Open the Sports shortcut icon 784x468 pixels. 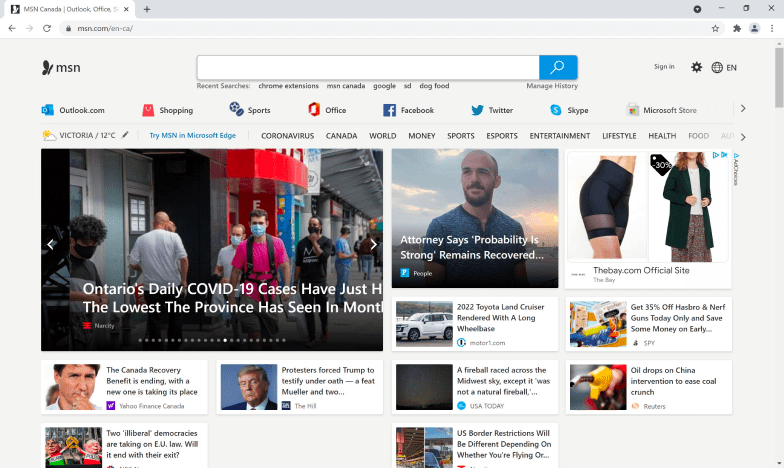[x=236, y=109]
